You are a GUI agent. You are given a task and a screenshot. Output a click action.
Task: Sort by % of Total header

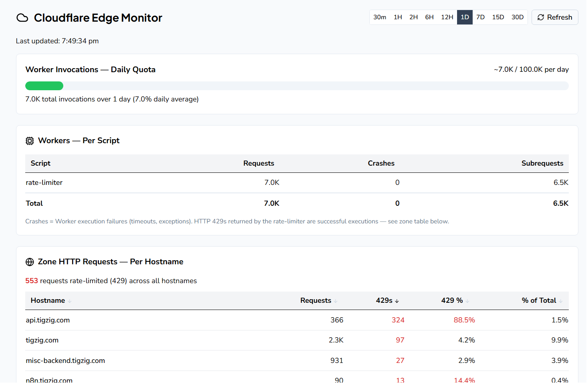(539, 301)
